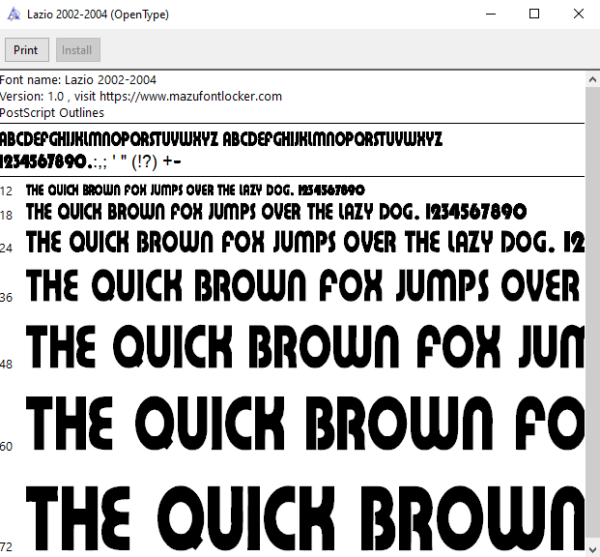600x557 pixels.
Task: Minimize the font viewer window
Action: (491, 14)
